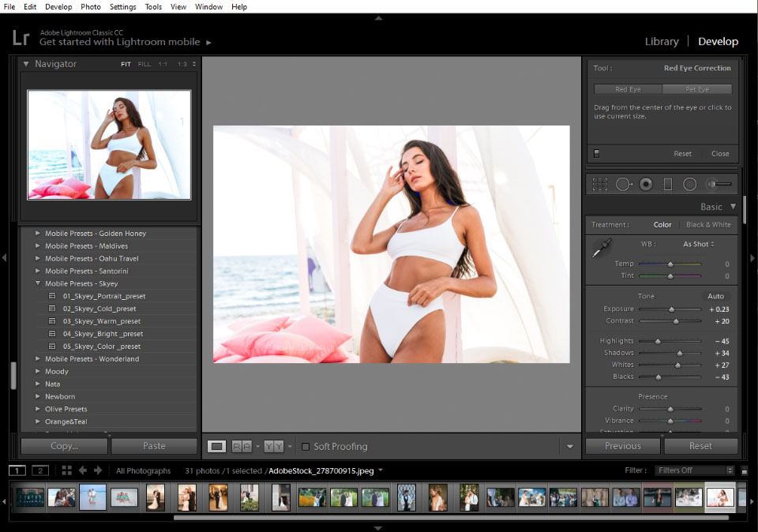Open Navigator zoom ratio options arrows

click(x=194, y=64)
